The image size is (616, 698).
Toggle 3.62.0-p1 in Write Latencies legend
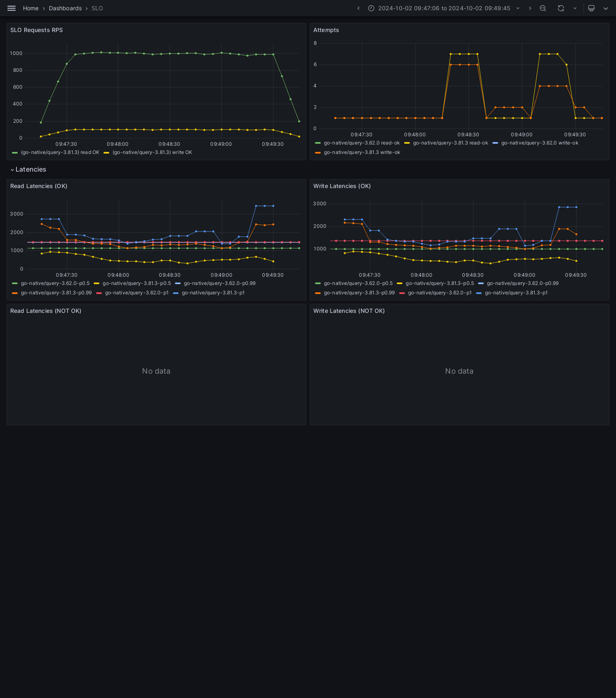coord(440,293)
